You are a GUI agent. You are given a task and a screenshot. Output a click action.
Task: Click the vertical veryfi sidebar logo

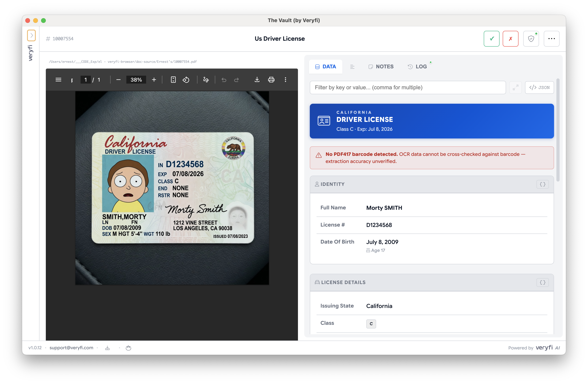pyautogui.click(x=30, y=53)
